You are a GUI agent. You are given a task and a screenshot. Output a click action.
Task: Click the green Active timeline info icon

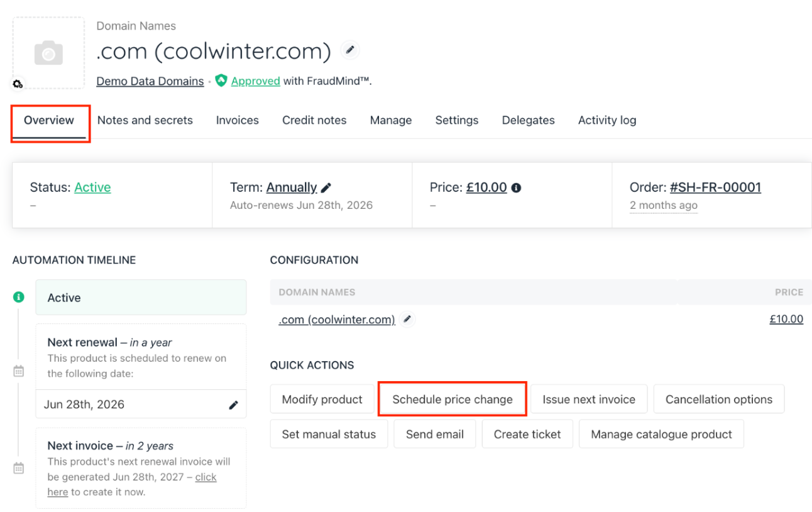19,297
